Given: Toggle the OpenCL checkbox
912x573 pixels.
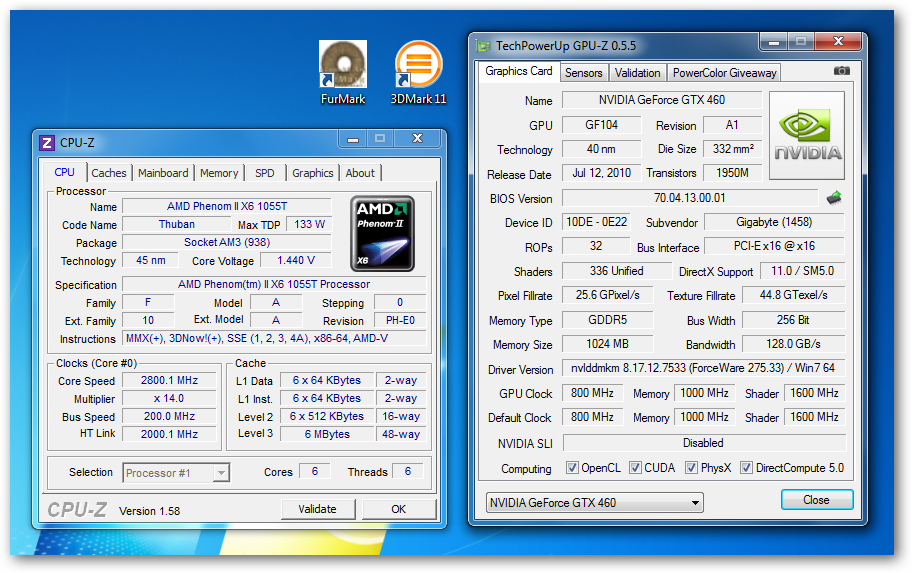Looking at the screenshot, I should pos(572,468).
